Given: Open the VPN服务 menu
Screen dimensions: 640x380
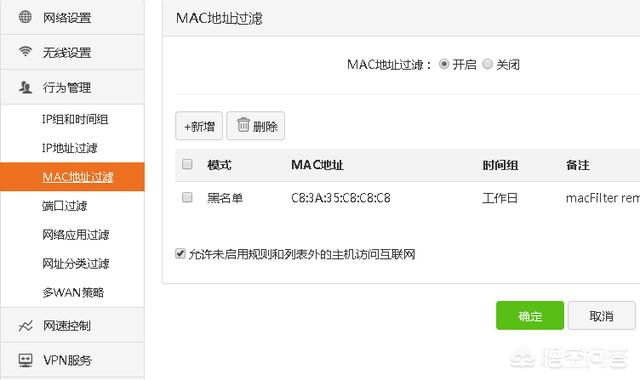Looking at the screenshot, I should coord(72,360).
